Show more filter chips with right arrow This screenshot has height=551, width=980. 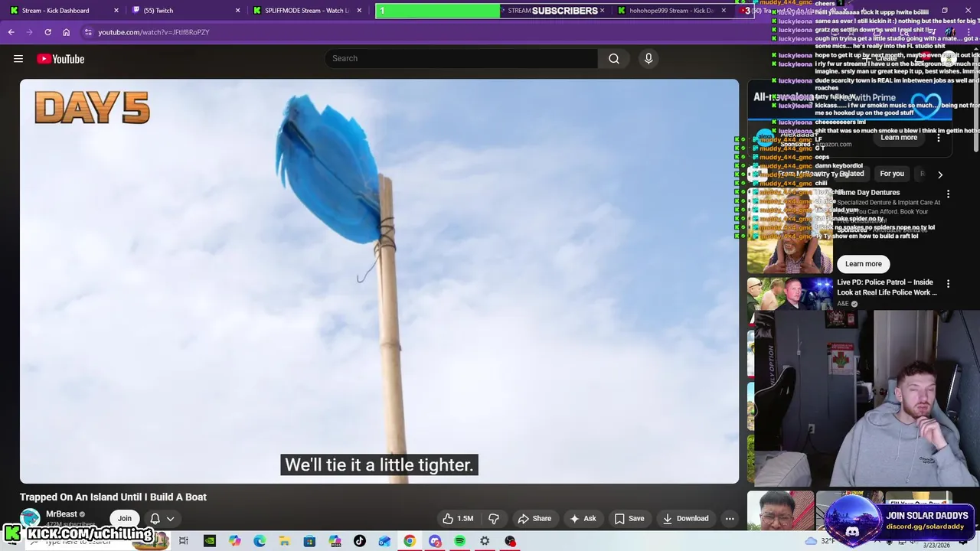(940, 174)
